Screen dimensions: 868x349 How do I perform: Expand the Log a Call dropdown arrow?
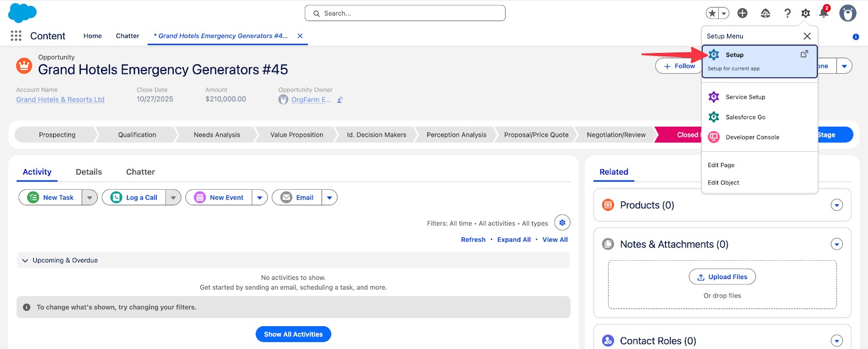[x=173, y=198]
